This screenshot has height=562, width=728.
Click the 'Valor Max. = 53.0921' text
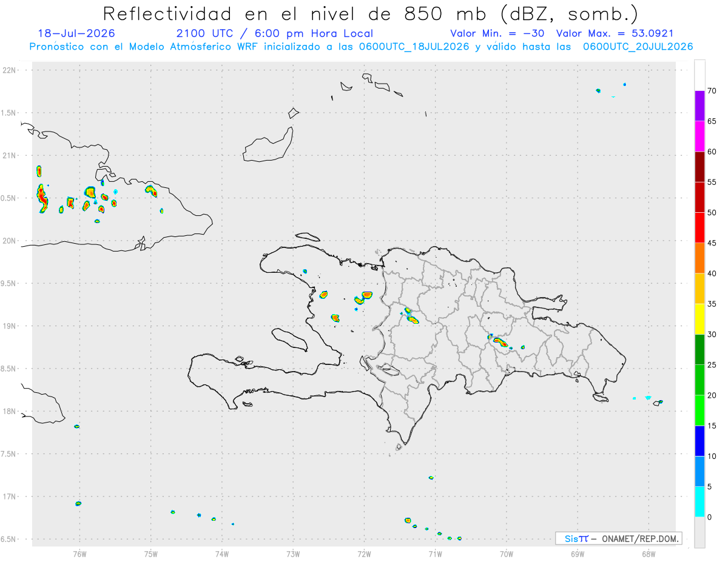coord(615,33)
